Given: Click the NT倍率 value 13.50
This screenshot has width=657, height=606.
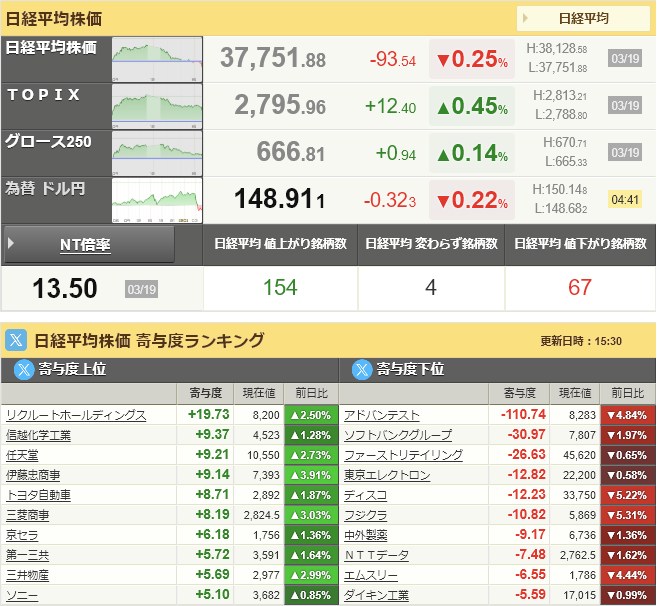Looking at the screenshot, I should [x=65, y=288].
